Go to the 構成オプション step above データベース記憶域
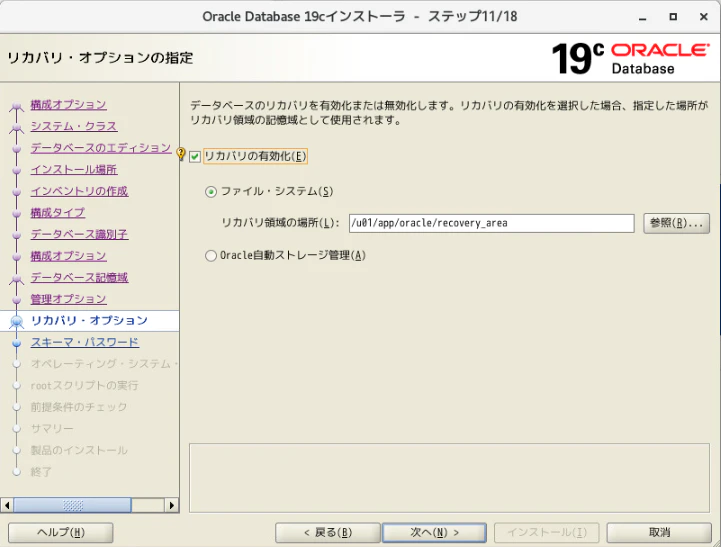 coord(69,256)
